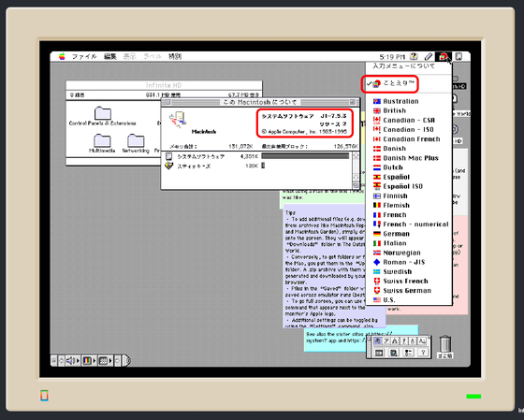Choose Español ISO layout
The image size is (524, 420).
click(x=409, y=186)
